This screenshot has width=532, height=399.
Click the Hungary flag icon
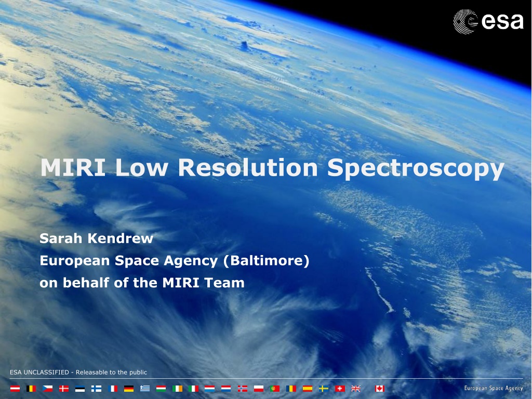click(x=161, y=389)
